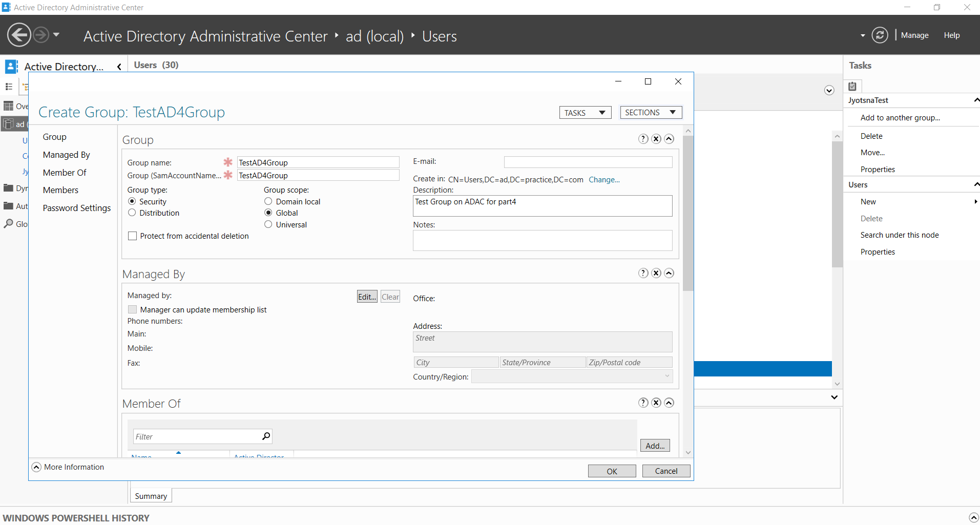The image size is (980, 525).
Task: Click the dialog vertical scrollbar thumb
Action: point(688,213)
